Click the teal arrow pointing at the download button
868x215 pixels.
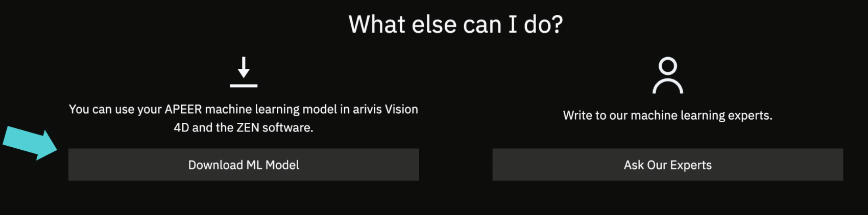coord(31,143)
